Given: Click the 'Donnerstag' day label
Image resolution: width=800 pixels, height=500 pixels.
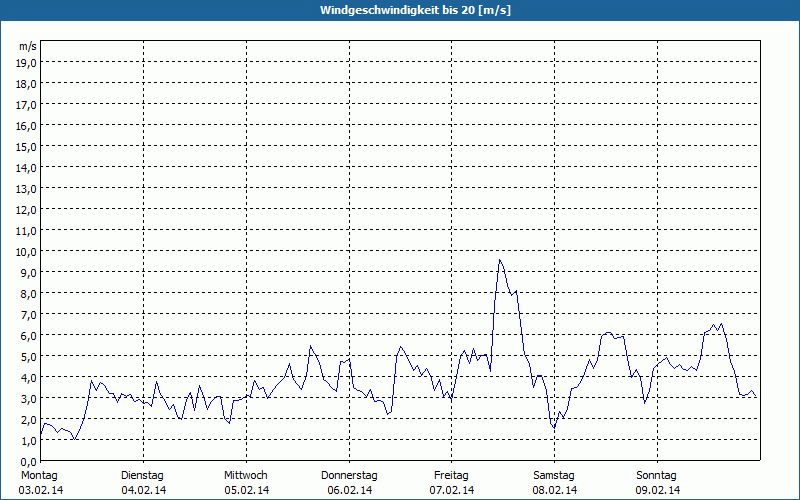Looking at the screenshot, I should (x=349, y=476).
